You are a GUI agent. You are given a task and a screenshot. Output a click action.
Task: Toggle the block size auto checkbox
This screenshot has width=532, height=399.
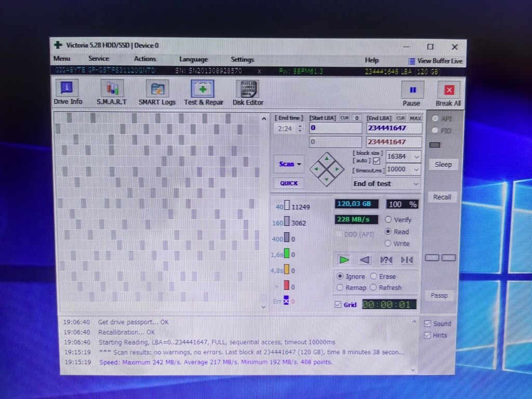coord(377,161)
